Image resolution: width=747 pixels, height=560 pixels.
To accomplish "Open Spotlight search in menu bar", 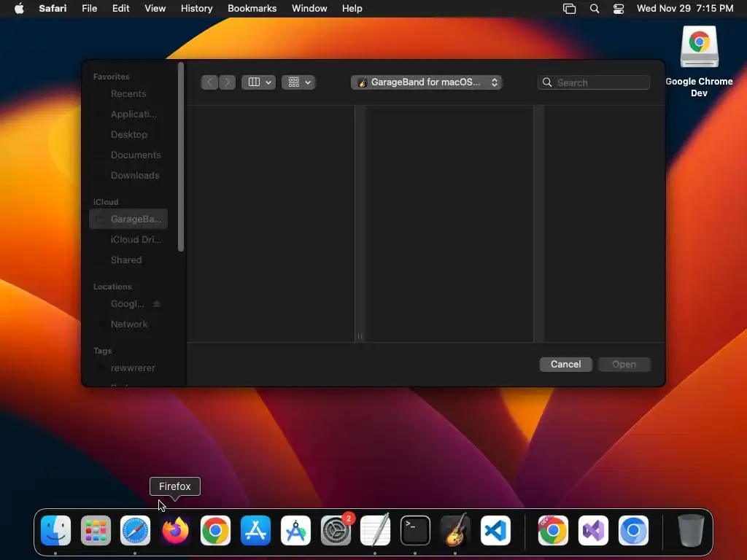I will (595, 9).
